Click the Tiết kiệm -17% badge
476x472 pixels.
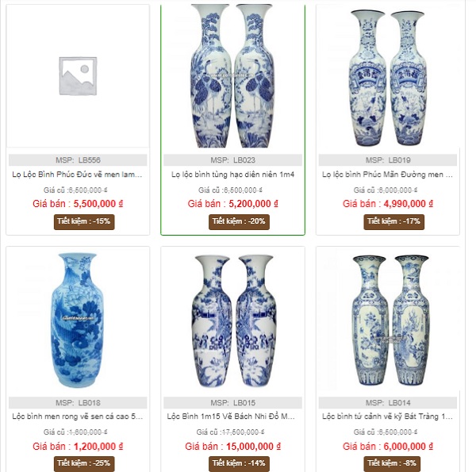click(394, 222)
